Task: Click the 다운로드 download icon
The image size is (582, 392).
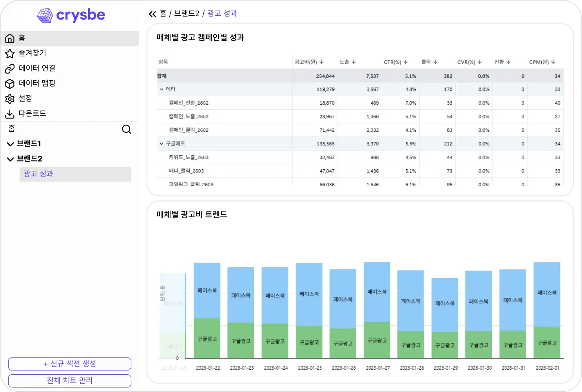Action: pos(10,114)
